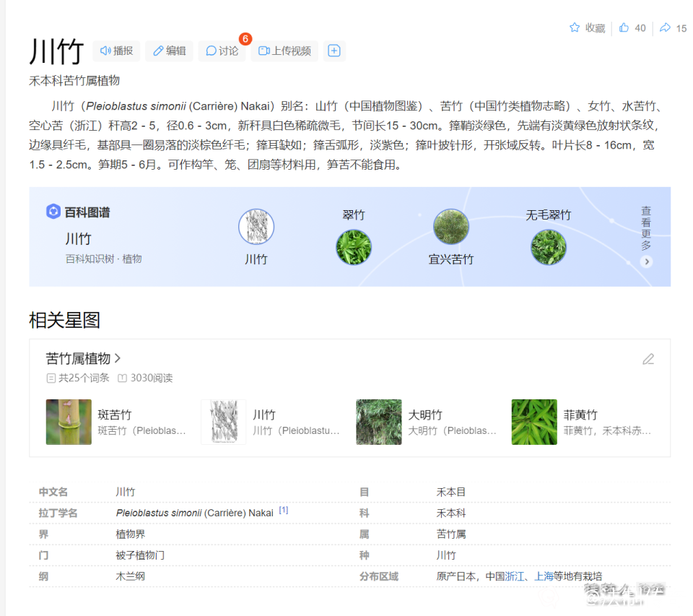Click the plus icon next to 上传视频
This screenshot has height=616, width=693.
pos(334,51)
